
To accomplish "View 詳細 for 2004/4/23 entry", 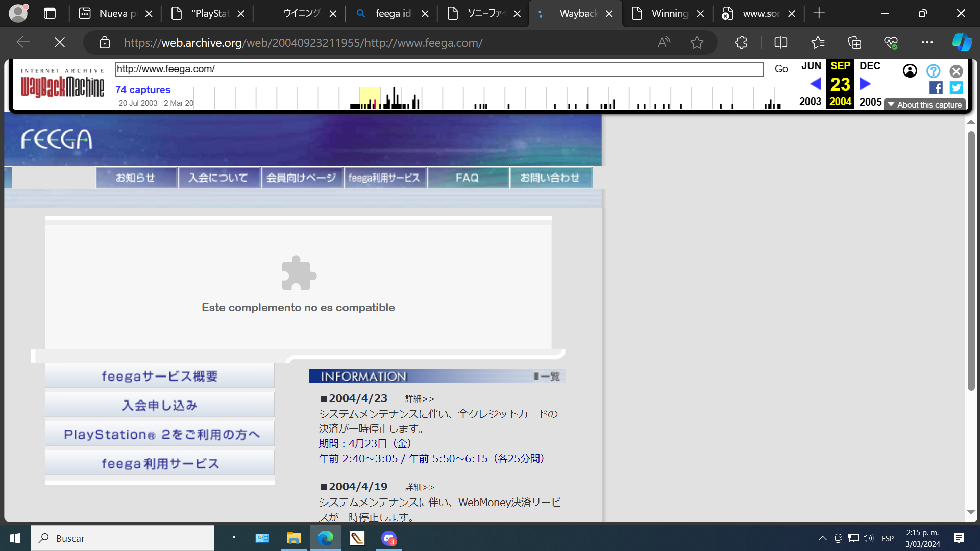I will pyautogui.click(x=420, y=398).
